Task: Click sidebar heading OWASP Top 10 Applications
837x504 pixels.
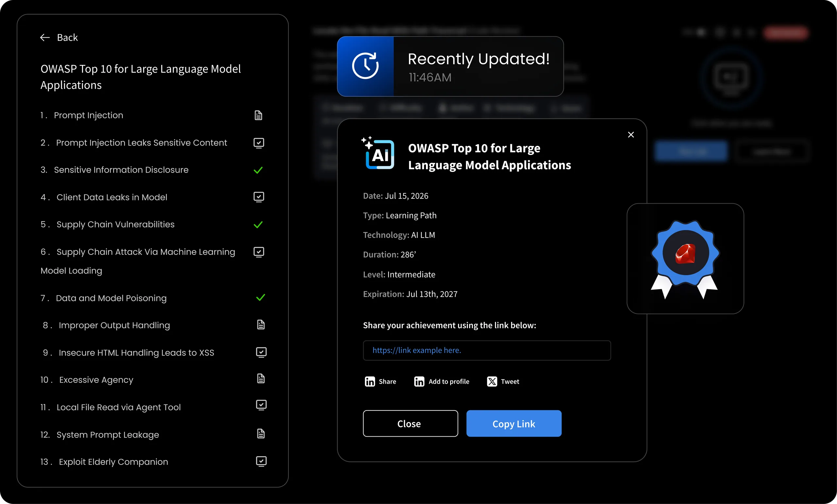Action: pos(141,77)
